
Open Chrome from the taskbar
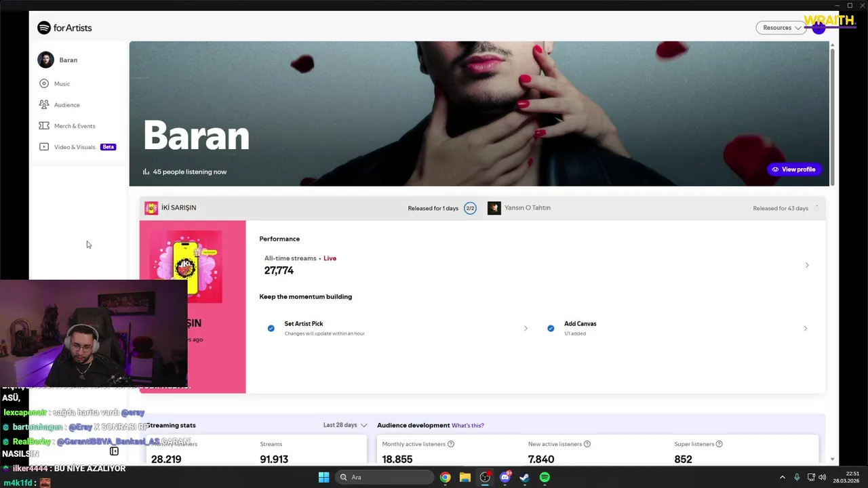click(x=445, y=477)
